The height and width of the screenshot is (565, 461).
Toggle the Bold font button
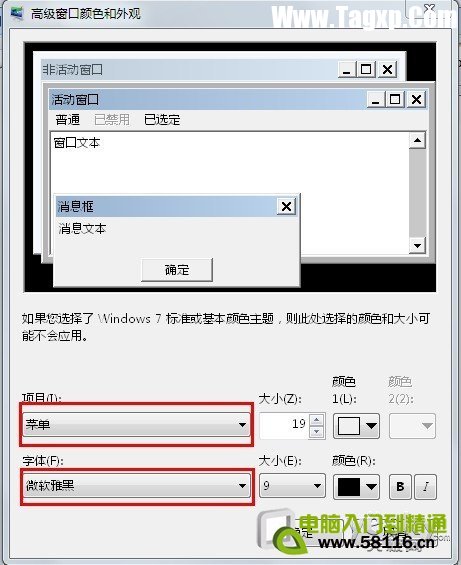[x=400, y=486]
